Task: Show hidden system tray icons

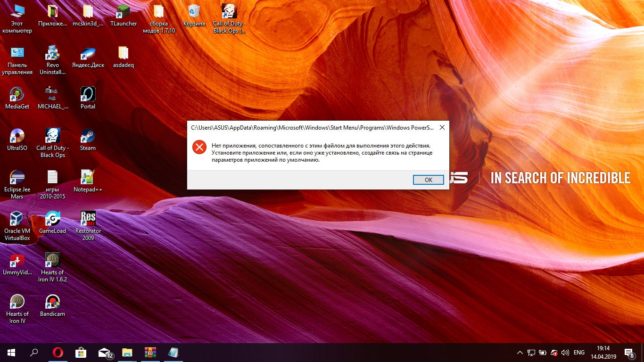Action: 520,353
